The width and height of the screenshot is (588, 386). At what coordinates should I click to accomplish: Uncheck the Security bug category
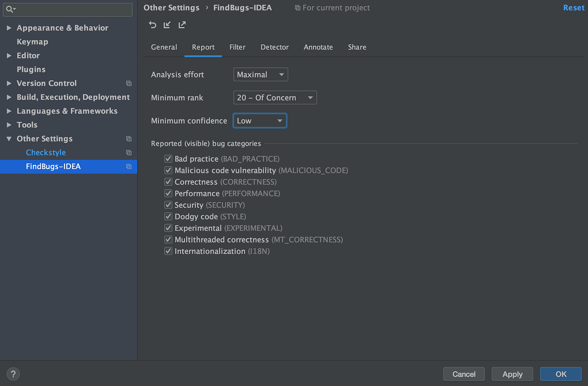pyautogui.click(x=168, y=205)
